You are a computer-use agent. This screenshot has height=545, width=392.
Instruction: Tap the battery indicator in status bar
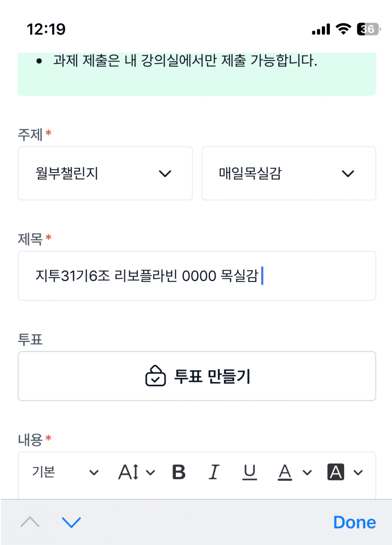368,29
